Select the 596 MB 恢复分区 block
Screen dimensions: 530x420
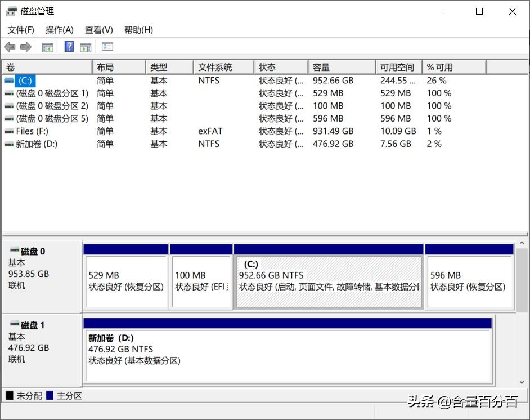[470, 279]
